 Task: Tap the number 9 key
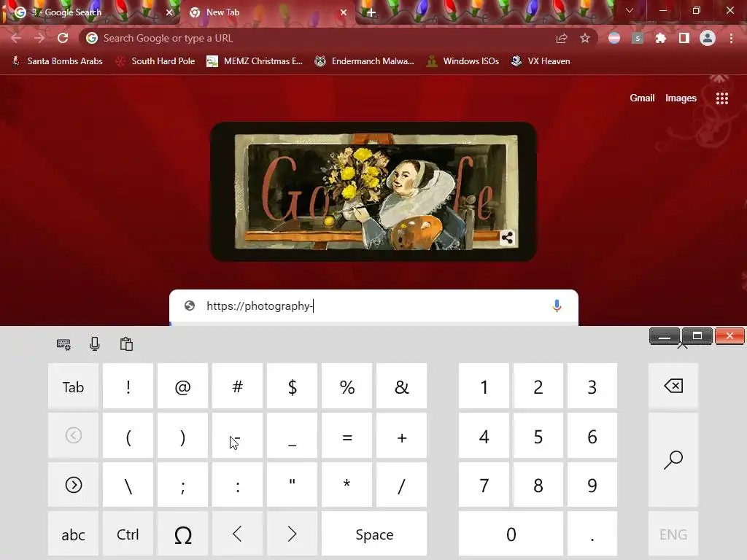[x=592, y=485]
